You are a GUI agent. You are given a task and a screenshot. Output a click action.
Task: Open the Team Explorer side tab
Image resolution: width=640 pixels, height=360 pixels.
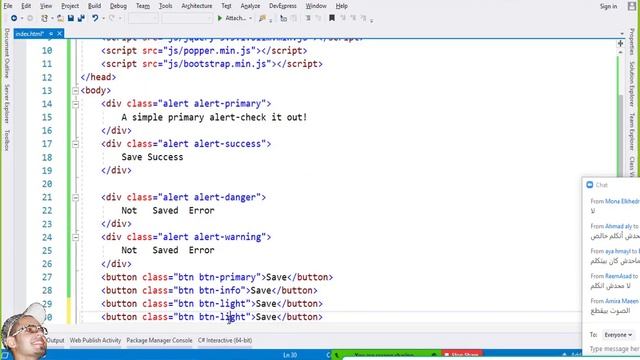point(632,131)
